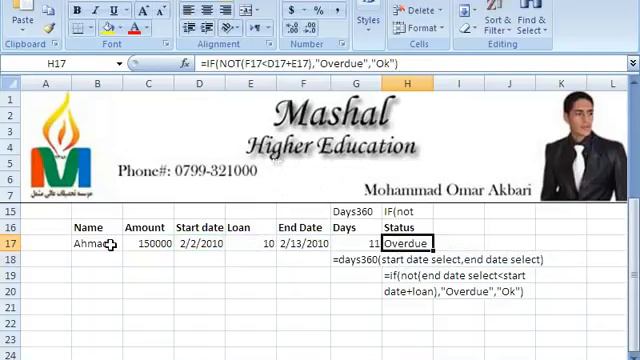
Task: Click the Text Direction icon
Action: pos(255,28)
